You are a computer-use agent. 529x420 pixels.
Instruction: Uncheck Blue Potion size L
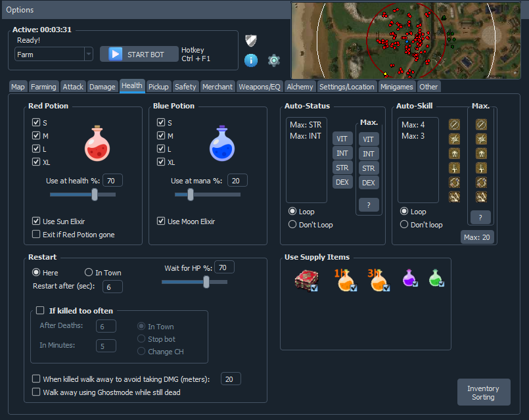coord(161,149)
